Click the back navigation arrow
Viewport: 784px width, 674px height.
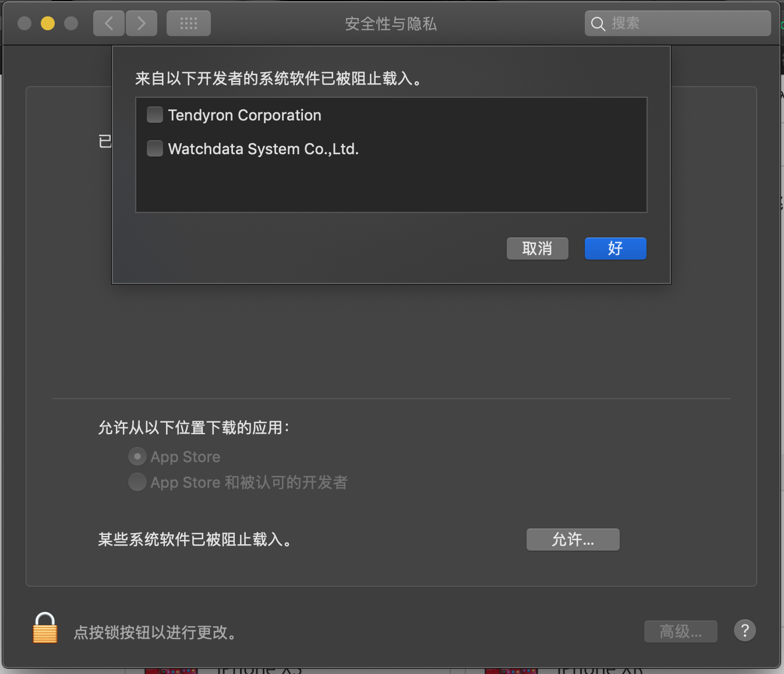click(109, 23)
